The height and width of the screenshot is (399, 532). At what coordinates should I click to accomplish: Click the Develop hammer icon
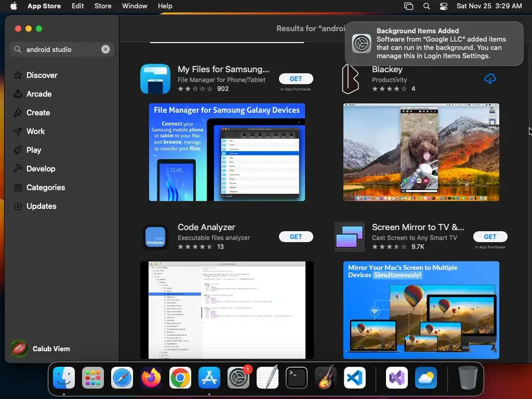18,169
